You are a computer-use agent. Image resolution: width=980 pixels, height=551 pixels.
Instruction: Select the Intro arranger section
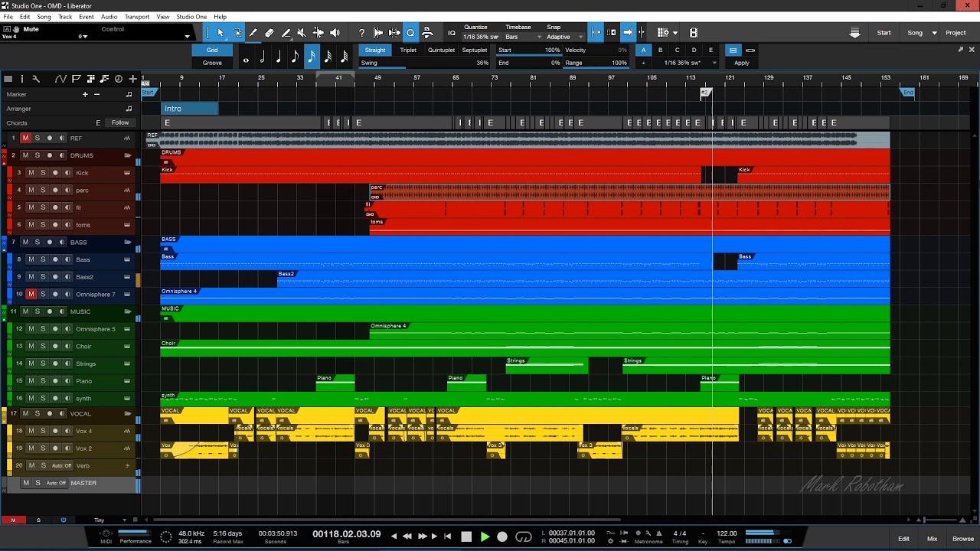point(190,109)
